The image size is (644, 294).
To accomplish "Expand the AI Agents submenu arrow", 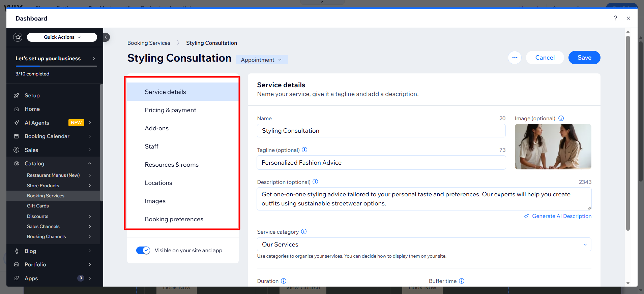I will click(90, 123).
